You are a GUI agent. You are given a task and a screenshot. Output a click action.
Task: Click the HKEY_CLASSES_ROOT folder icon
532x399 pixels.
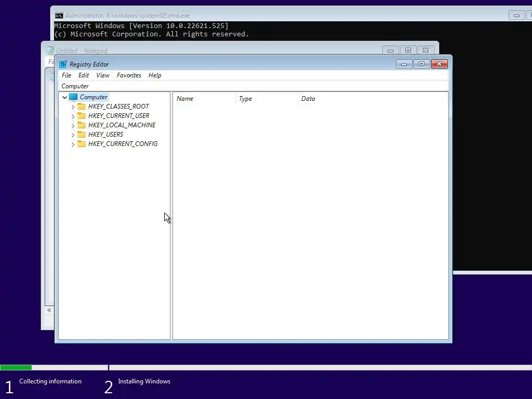pos(82,106)
